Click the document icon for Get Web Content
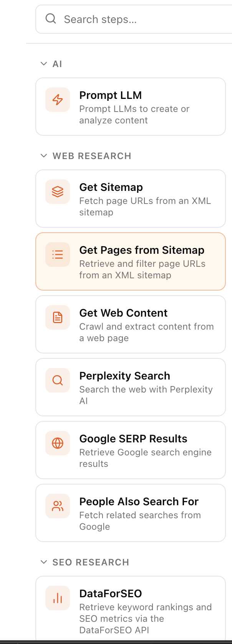The image size is (232, 644). (58, 317)
